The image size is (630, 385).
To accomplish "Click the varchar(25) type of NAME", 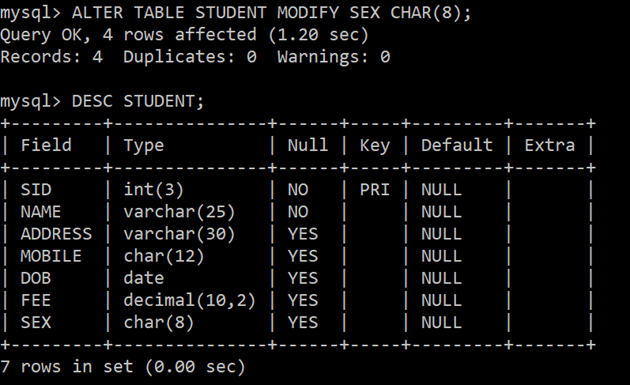I will [x=179, y=212].
